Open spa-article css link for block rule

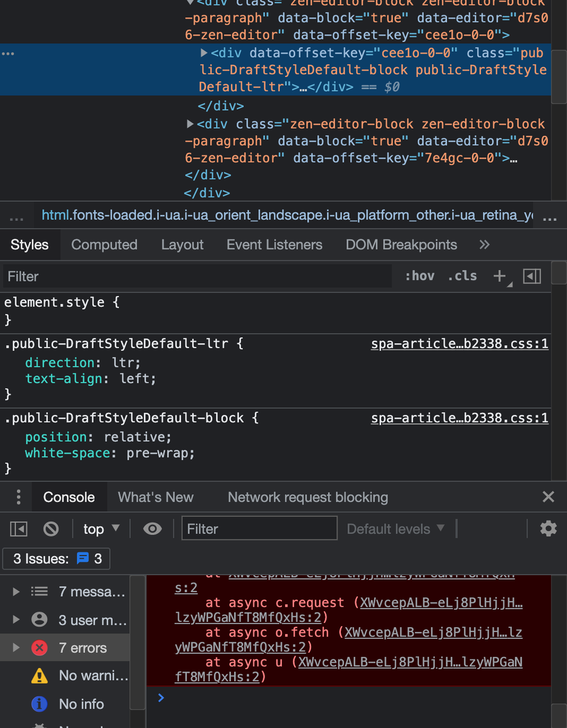pos(460,418)
